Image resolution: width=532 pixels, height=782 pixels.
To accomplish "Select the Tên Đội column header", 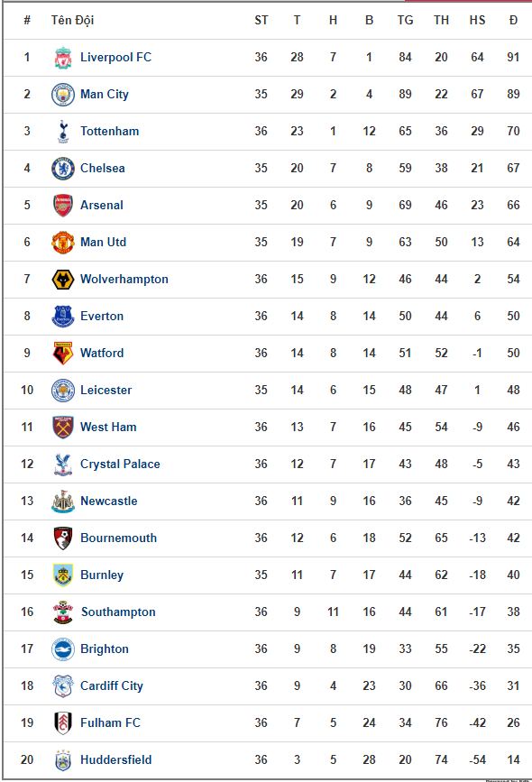I will (x=72, y=20).
